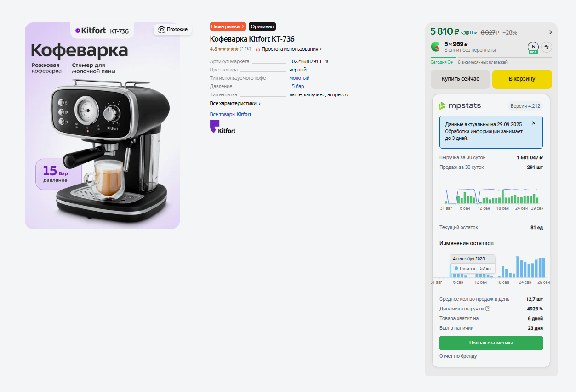The width and height of the screenshot is (576, 392).
Task: Click the Купить сейчас button
Action: click(460, 79)
